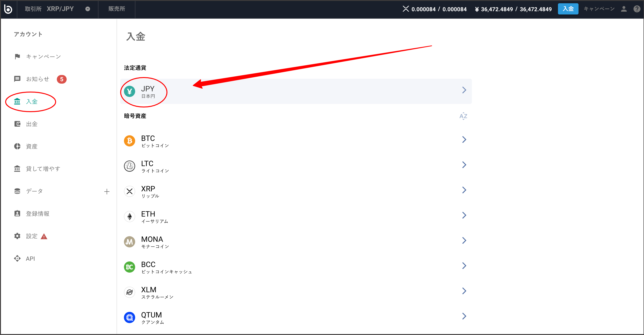The width and height of the screenshot is (644, 335).
Task: Toggle A-Z sort for crypto assets
Action: click(463, 116)
